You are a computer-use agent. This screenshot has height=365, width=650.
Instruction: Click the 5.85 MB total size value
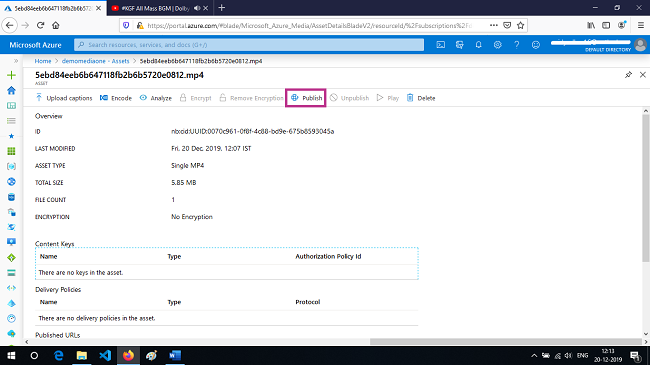tap(184, 182)
